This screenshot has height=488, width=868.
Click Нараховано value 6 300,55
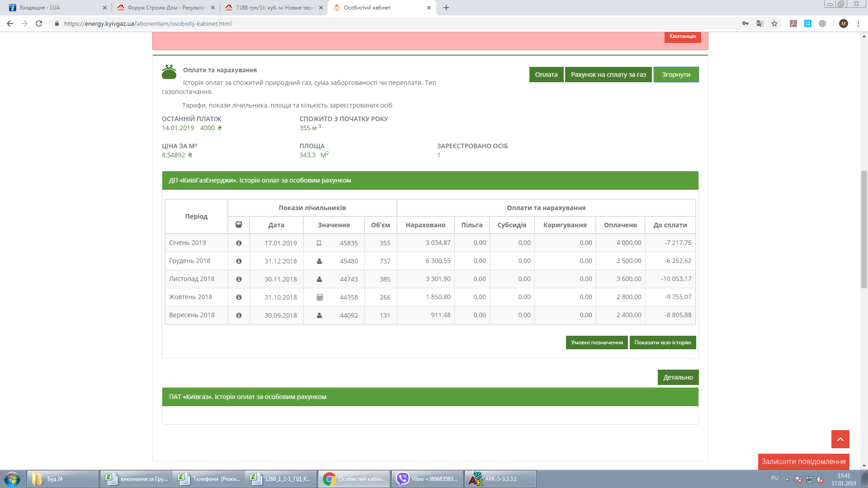point(438,261)
